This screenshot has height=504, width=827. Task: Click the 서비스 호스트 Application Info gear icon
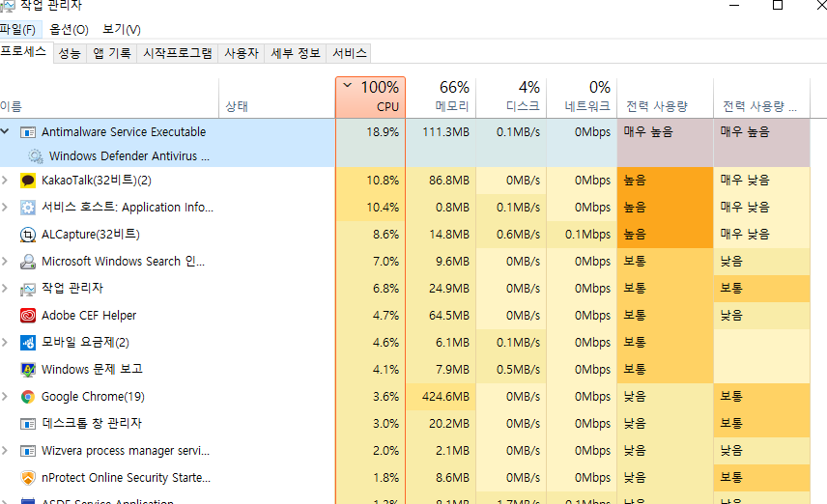[x=27, y=208]
